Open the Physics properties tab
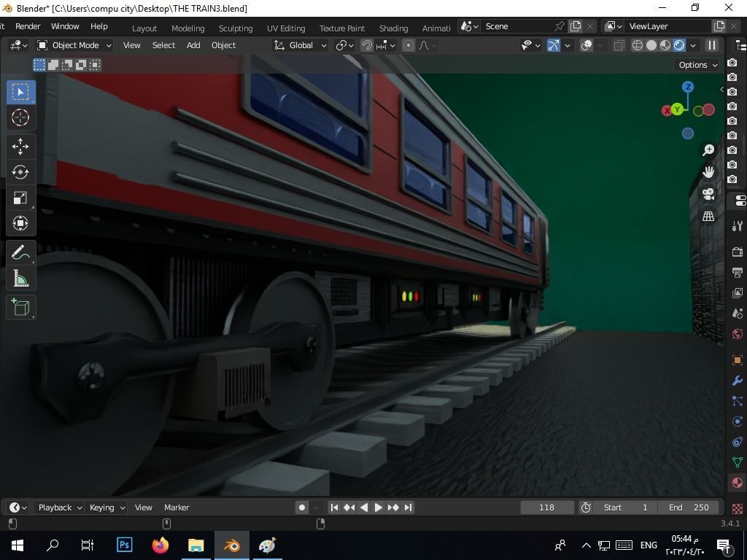The image size is (747, 560). (738, 421)
